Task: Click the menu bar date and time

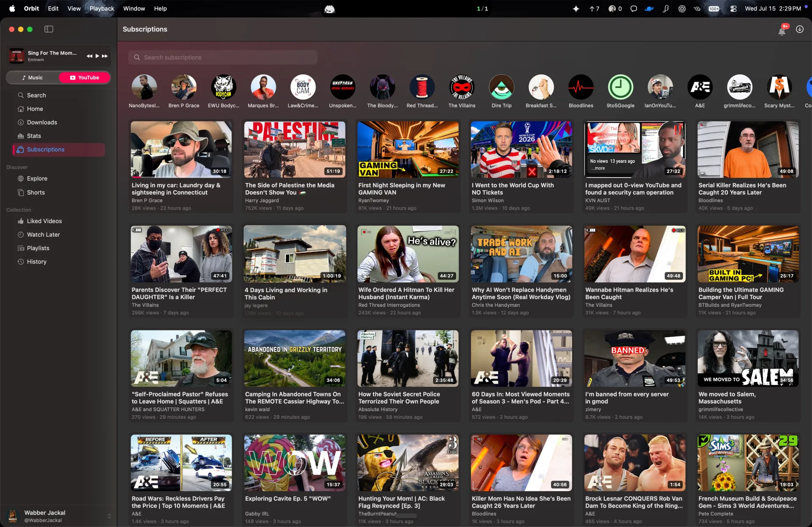Action: click(773, 8)
